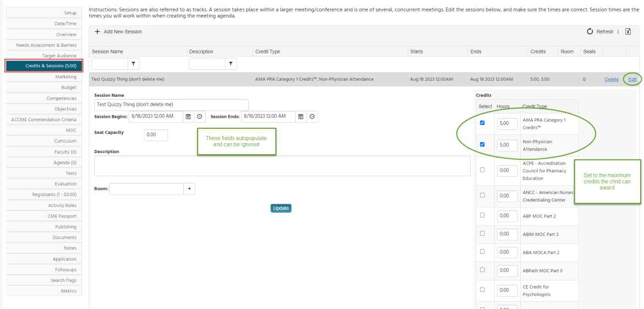Click the Update button
The width and height of the screenshot is (644, 309).
click(x=281, y=208)
